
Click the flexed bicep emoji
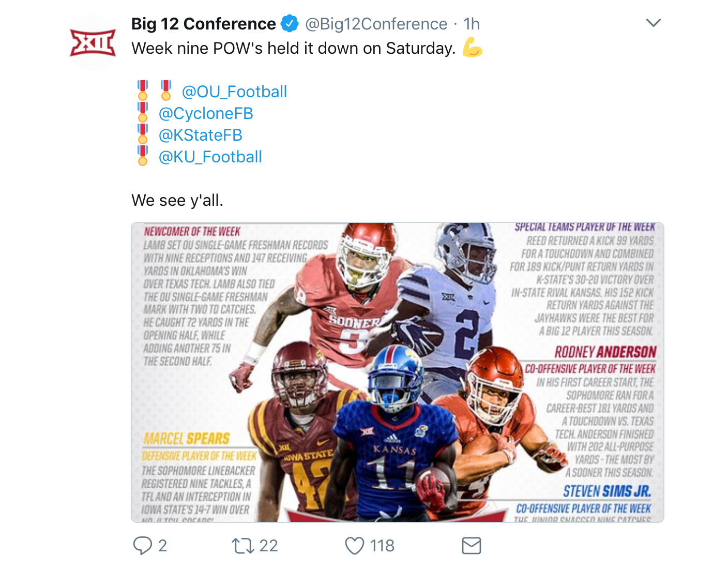click(x=472, y=48)
